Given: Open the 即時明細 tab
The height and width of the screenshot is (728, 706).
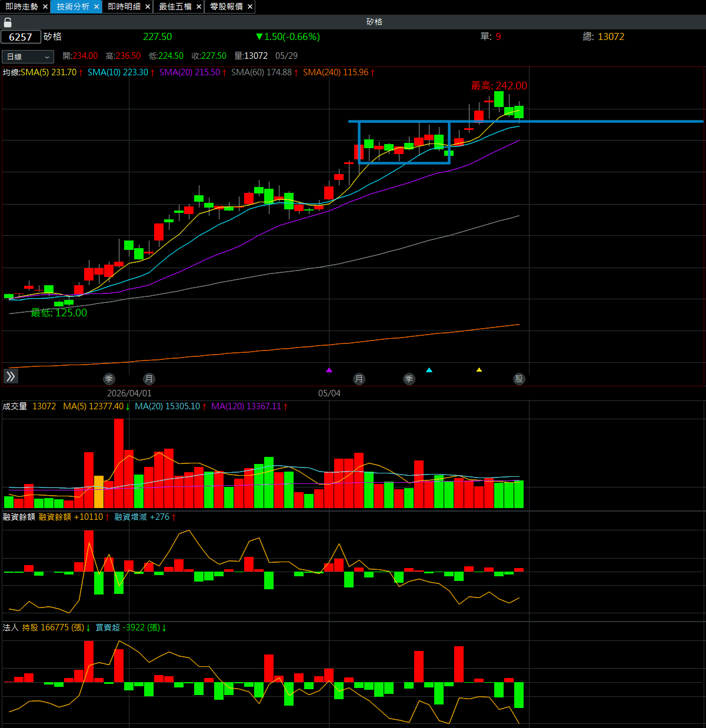Looking at the screenshot, I should coord(124,6).
